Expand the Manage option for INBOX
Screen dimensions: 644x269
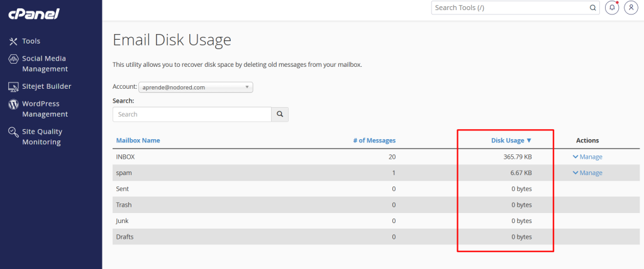[x=587, y=157]
